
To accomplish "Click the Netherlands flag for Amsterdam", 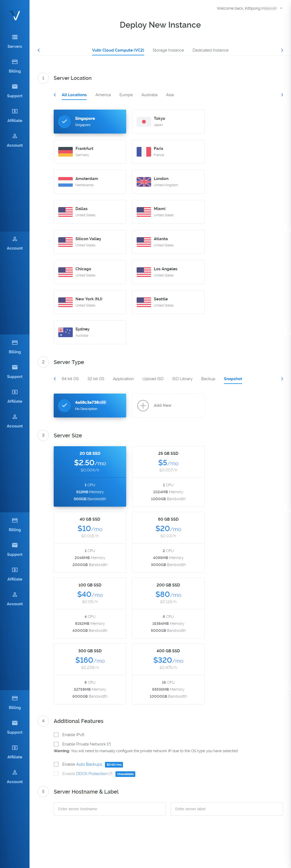I will point(65,182).
